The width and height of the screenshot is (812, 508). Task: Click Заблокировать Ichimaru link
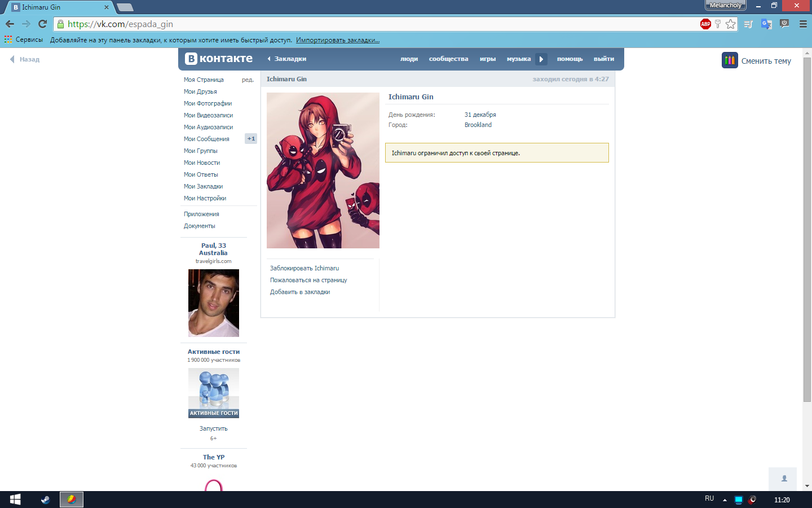304,268
